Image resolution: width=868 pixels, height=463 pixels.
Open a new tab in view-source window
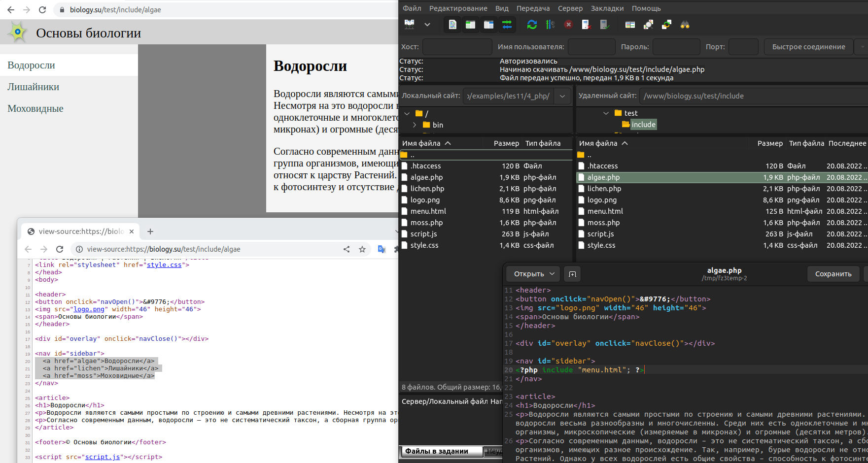tap(150, 231)
